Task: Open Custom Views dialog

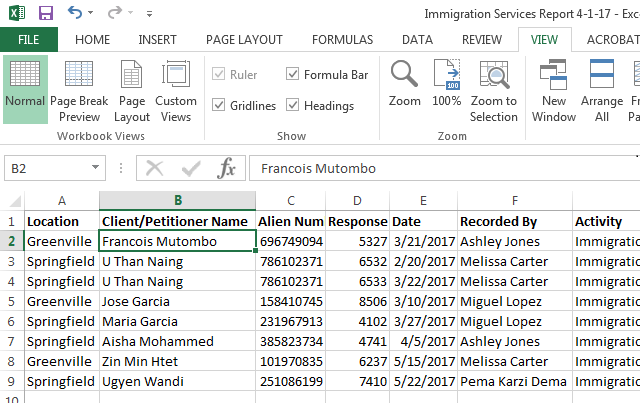Action: (x=176, y=90)
